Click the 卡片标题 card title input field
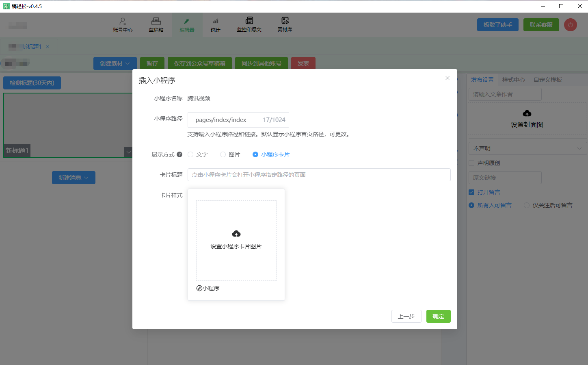 (x=319, y=175)
